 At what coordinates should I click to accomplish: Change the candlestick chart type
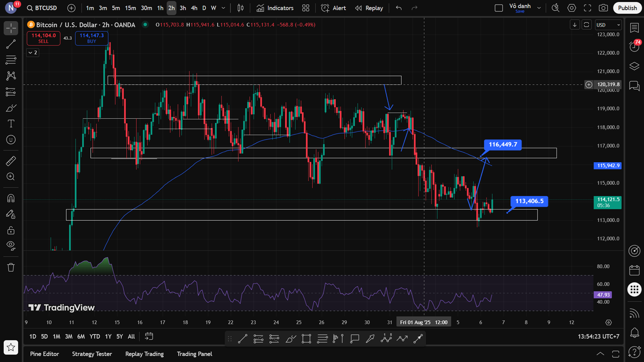(x=241, y=8)
